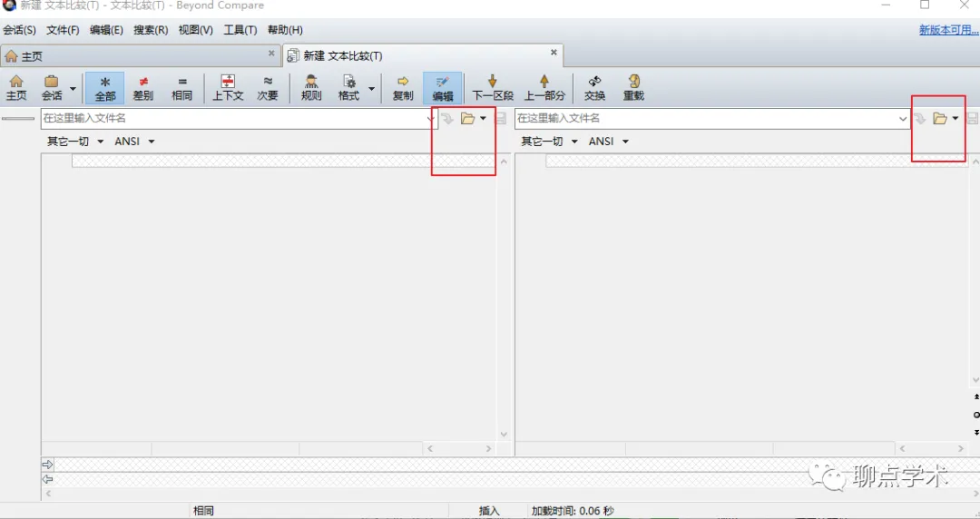This screenshot has width=980, height=519.
Task: Click right pane horizontal scroll left arrow
Action: pyautogui.click(x=901, y=448)
